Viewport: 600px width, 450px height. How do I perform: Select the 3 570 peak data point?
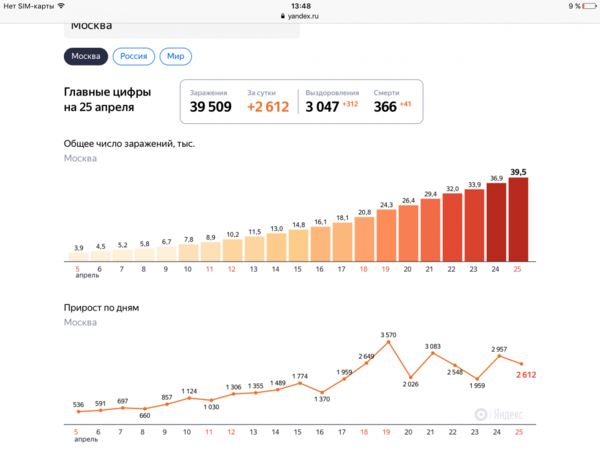pos(386,343)
